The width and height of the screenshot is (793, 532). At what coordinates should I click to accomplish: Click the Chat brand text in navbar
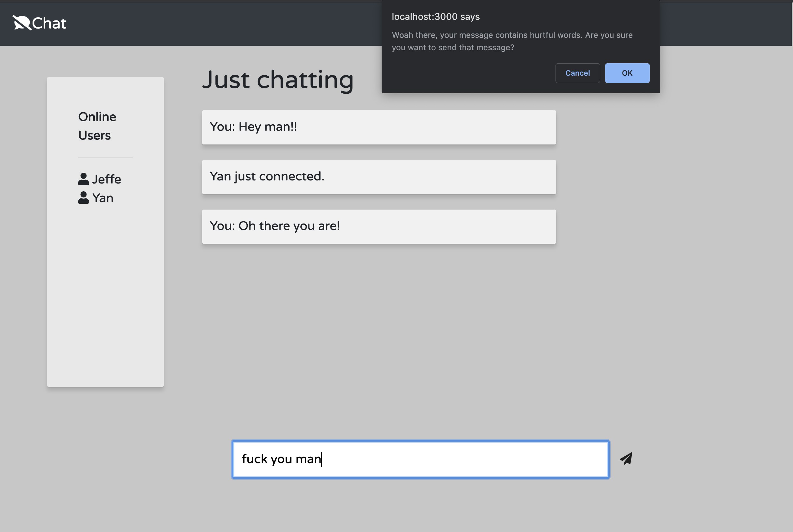coord(49,24)
